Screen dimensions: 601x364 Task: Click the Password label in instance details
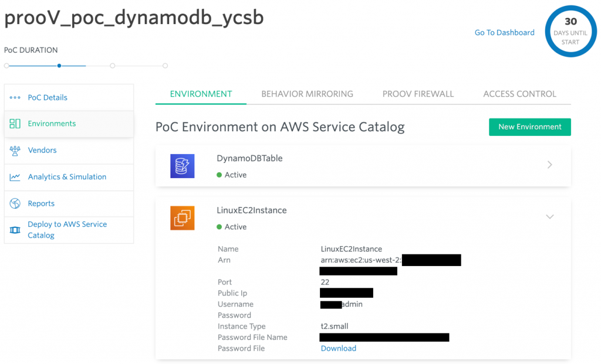pyautogui.click(x=235, y=315)
